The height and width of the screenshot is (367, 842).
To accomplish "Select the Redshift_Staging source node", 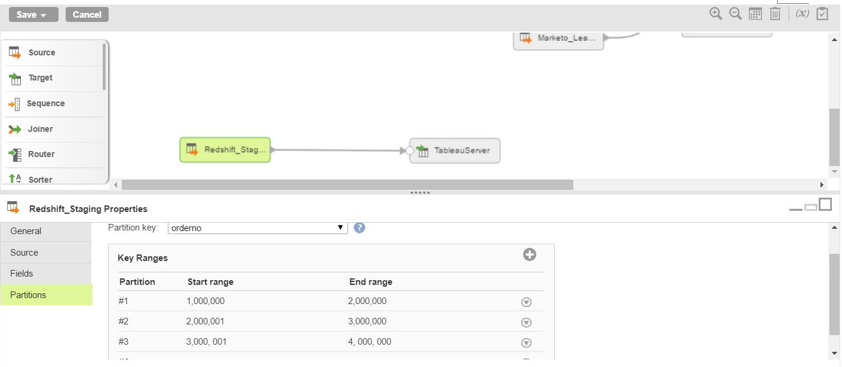I will click(x=225, y=150).
